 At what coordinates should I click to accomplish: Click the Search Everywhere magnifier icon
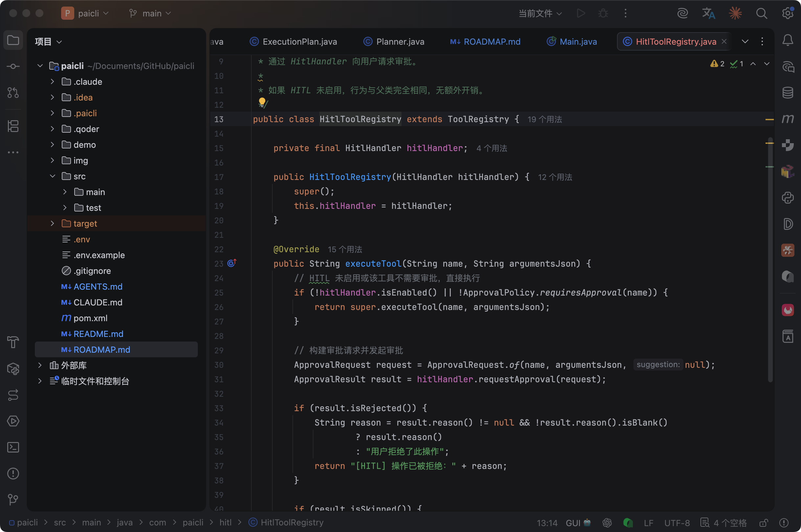click(761, 13)
